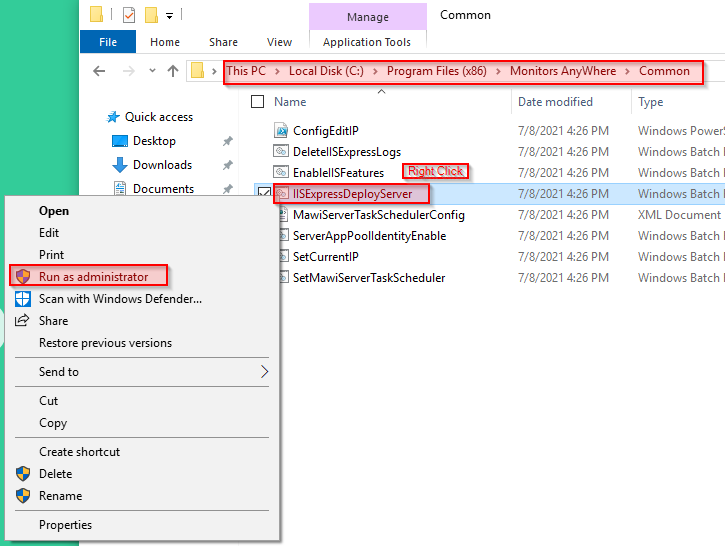The image size is (725, 546).
Task: Open the quick access toolbar customize dropdown
Action: pyautogui.click(x=170, y=15)
